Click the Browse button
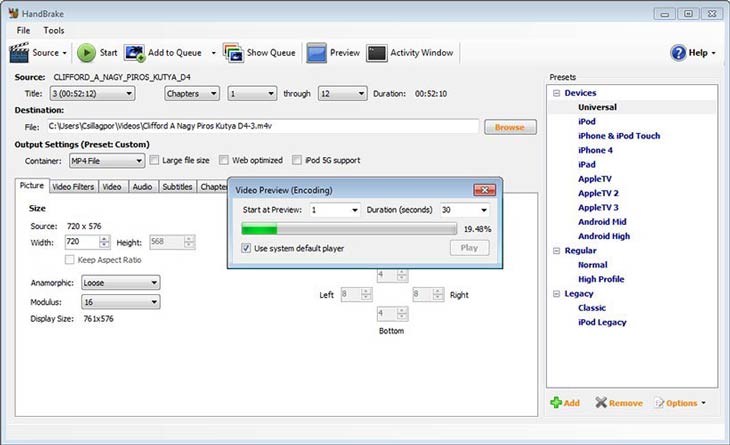 [x=510, y=127]
